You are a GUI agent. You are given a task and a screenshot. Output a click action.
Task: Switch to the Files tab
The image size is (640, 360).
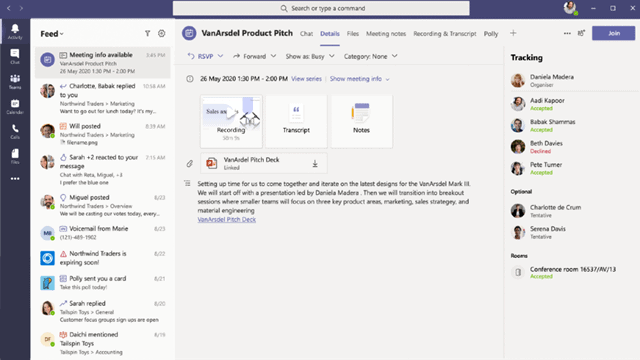(353, 33)
